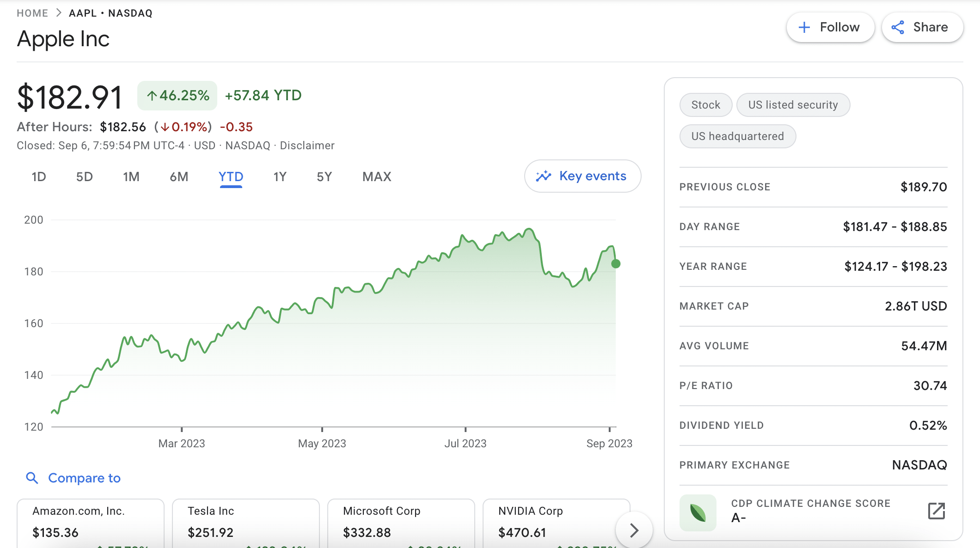The image size is (980, 548).
Task: Click the DIVIDEND YIELD label
Action: (x=722, y=426)
